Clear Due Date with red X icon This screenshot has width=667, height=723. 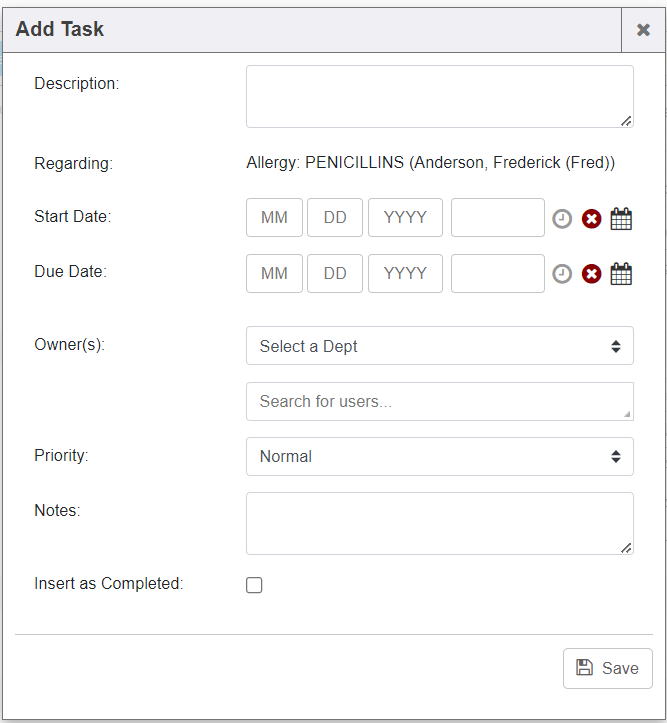coord(591,274)
